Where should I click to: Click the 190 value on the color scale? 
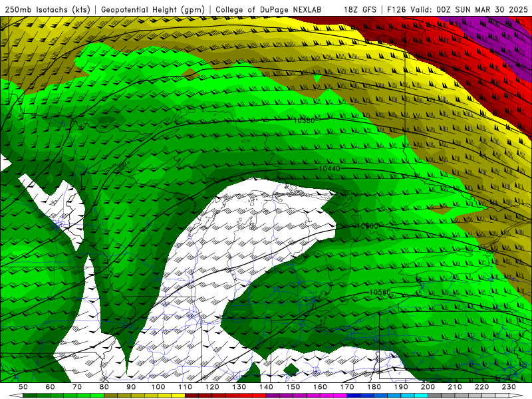[401, 387]
